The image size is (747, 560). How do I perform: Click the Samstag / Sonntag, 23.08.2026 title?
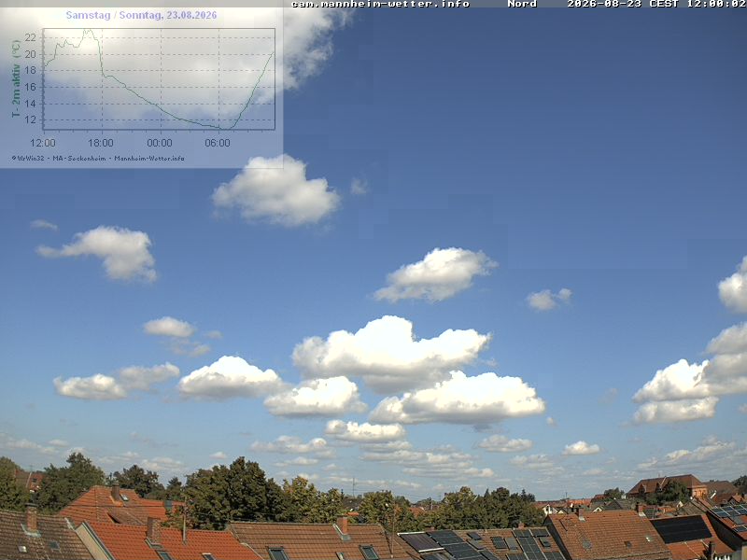(142, 15)
